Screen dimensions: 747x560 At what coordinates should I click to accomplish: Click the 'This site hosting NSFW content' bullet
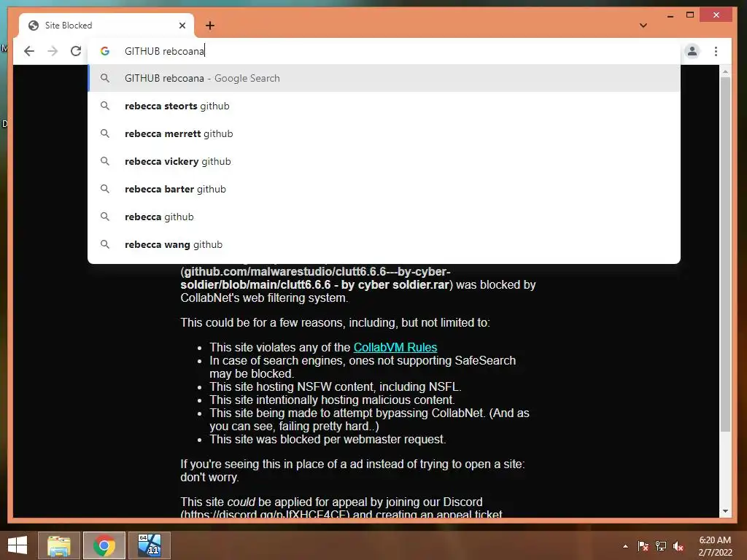pyautogui.click(x=336, y=386)
